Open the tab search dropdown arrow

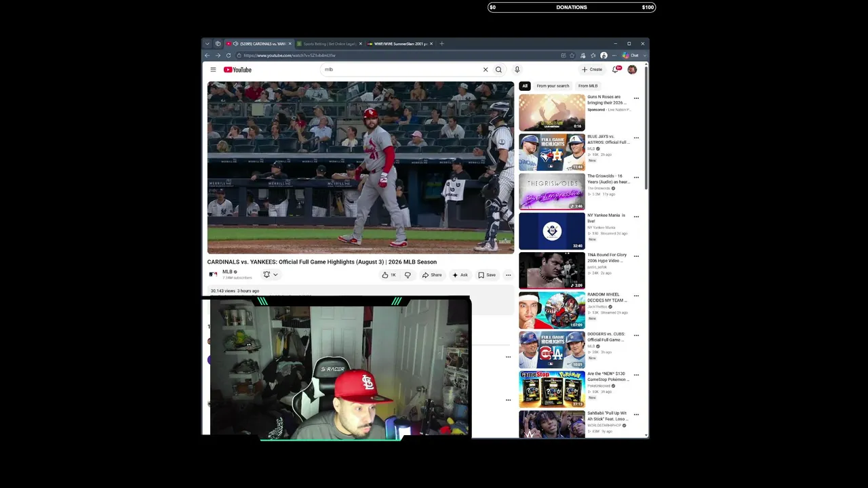pos(208,44)
